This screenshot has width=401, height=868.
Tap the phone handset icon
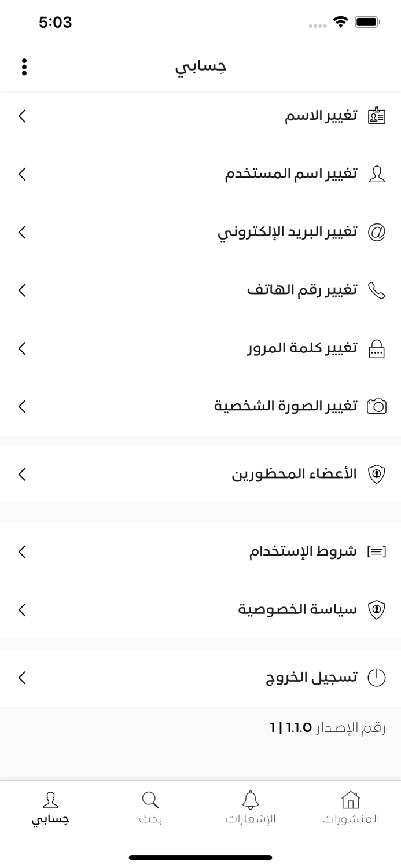(377, 290)
